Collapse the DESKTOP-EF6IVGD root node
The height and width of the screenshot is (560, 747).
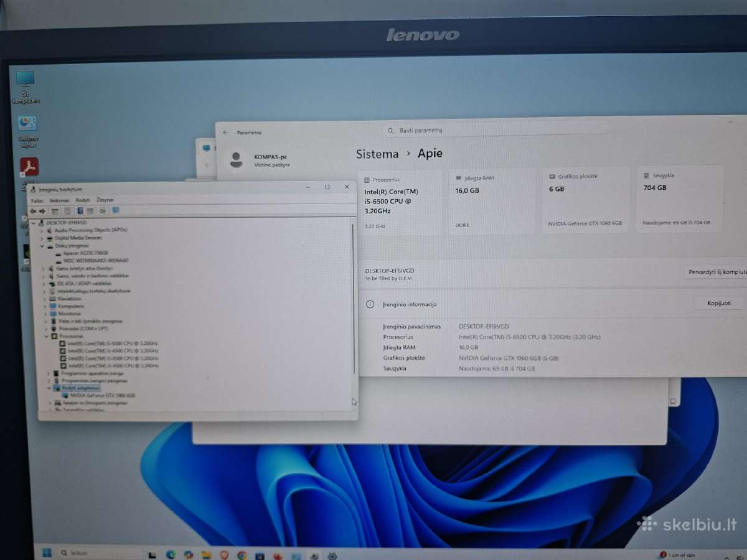coord(34,222)
